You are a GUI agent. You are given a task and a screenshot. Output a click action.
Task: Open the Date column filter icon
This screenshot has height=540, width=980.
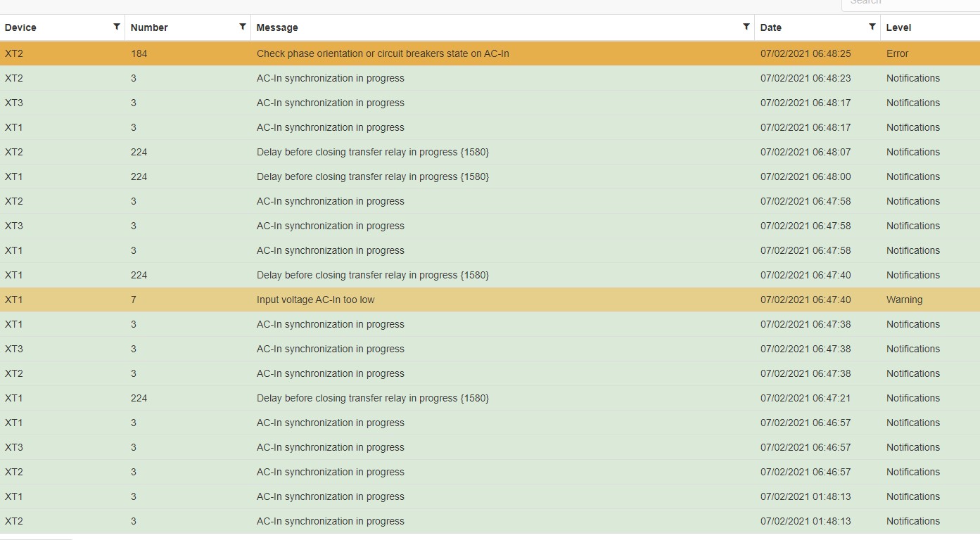(x=872, y=27)
